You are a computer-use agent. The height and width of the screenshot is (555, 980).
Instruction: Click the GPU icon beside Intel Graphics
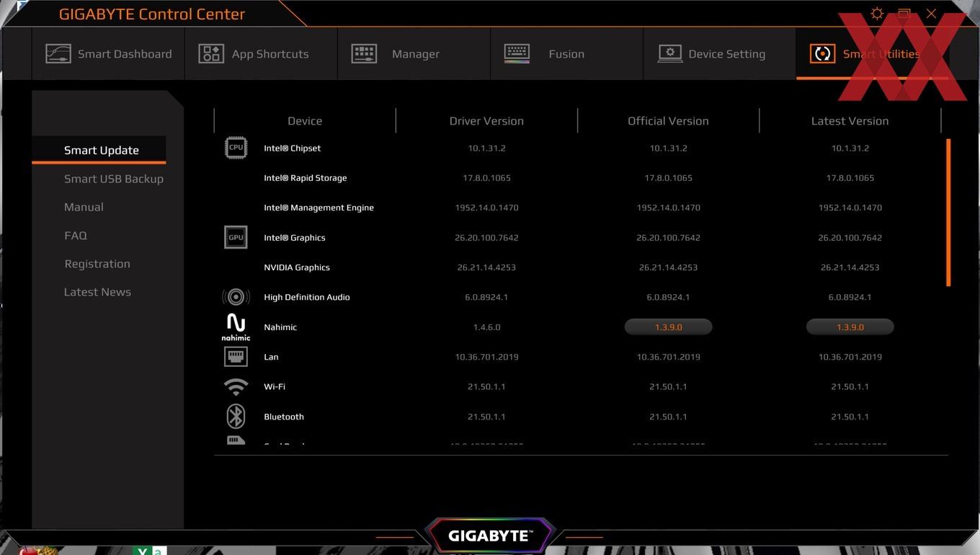(x=236, y=237)
